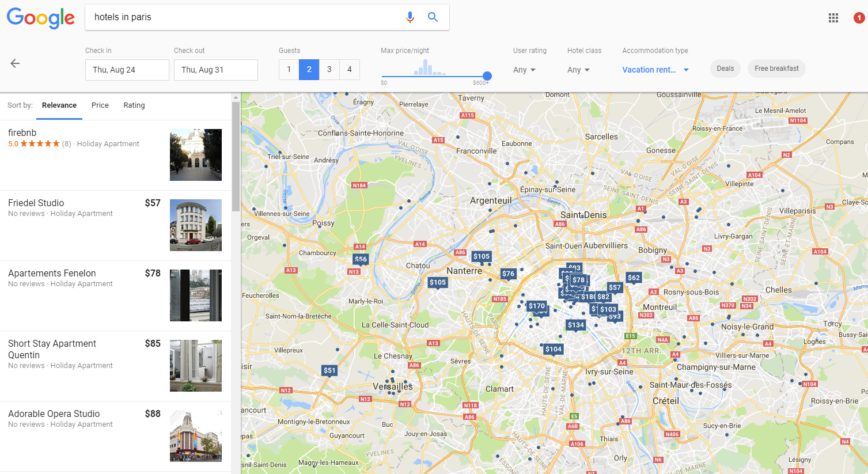868x474 pixels.
Task: Click the max price slider handle
Action: 487,76
